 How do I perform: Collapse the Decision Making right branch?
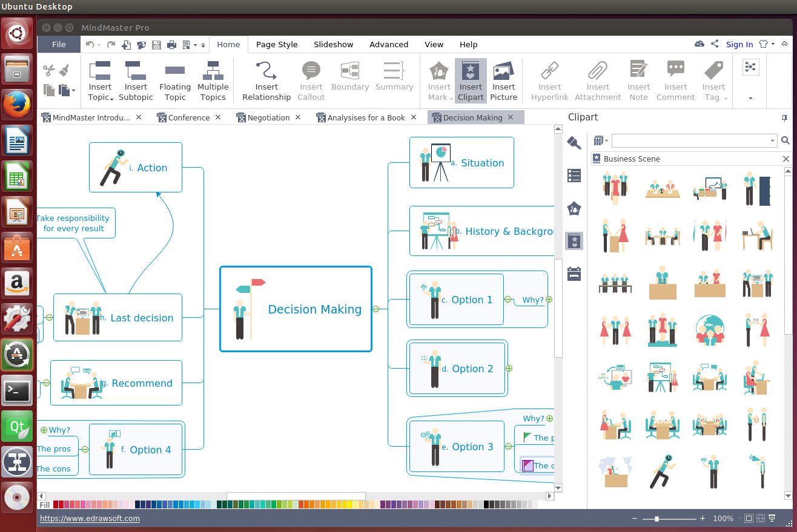tap(375, 309)
